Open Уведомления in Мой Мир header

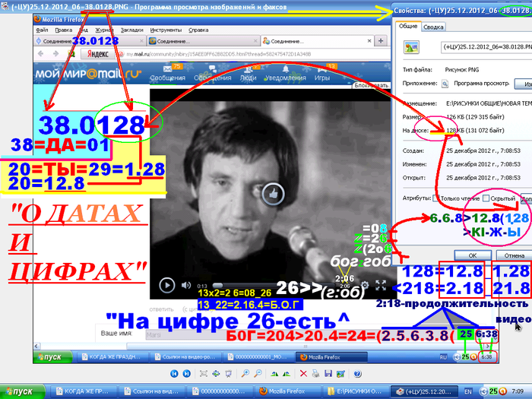[x=285, y=73]
